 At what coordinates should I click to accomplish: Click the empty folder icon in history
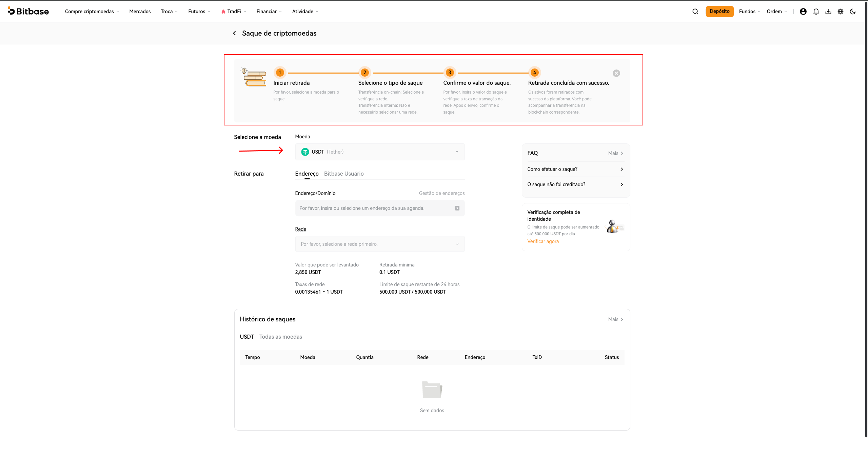coord(432,389)
